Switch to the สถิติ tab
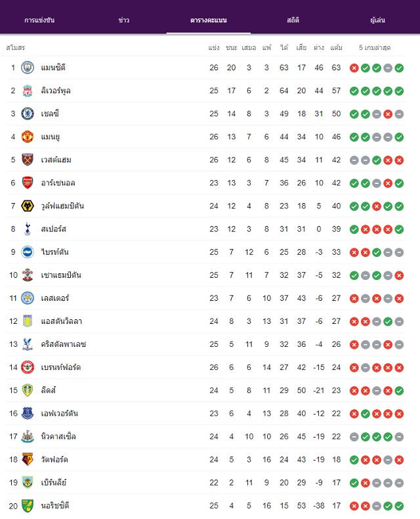 (x=293, y=20)
